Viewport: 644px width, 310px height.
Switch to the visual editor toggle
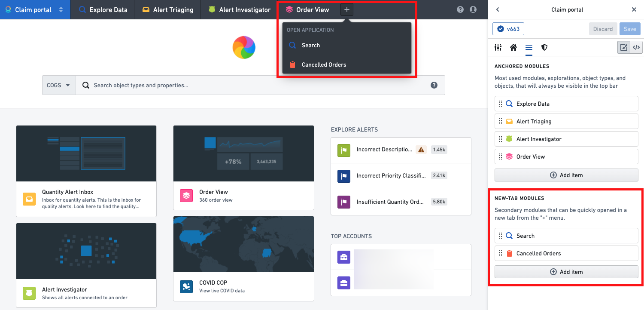tap(624, 47)
